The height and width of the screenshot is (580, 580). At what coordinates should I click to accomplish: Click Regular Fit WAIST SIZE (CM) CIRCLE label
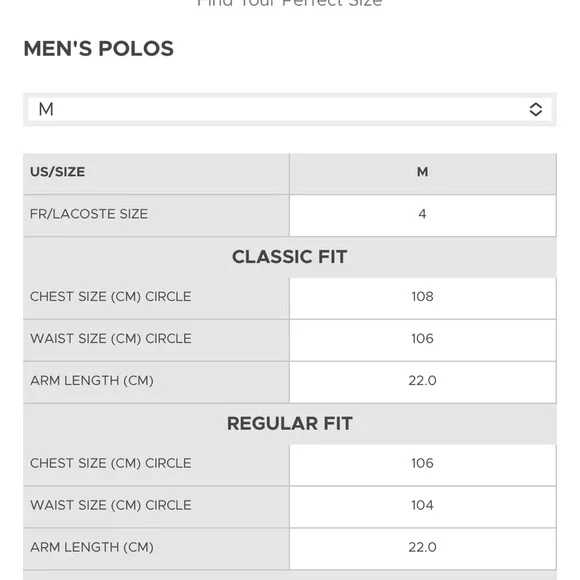click(111, 505)
